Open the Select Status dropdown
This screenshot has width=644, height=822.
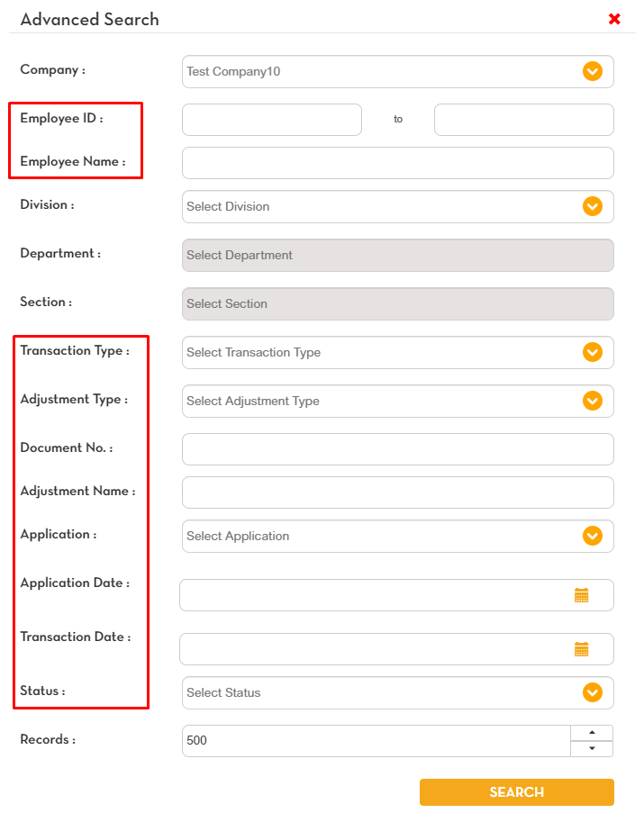point(397,692)
